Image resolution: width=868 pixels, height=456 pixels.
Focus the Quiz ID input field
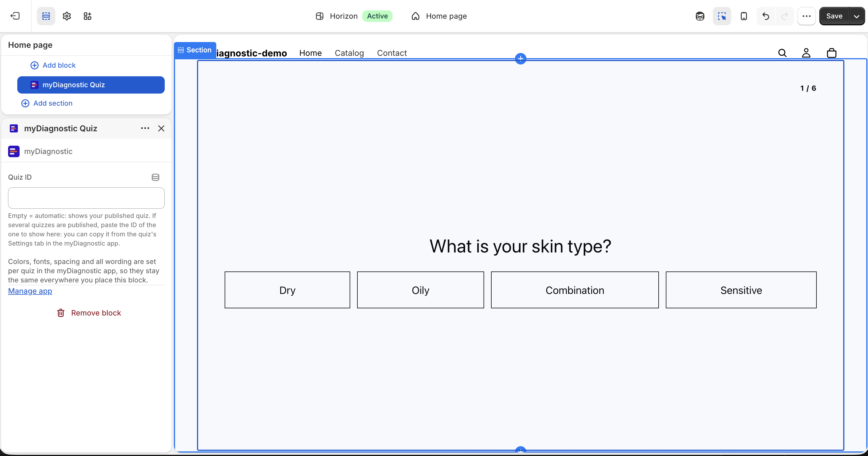[x=86, y=198]
